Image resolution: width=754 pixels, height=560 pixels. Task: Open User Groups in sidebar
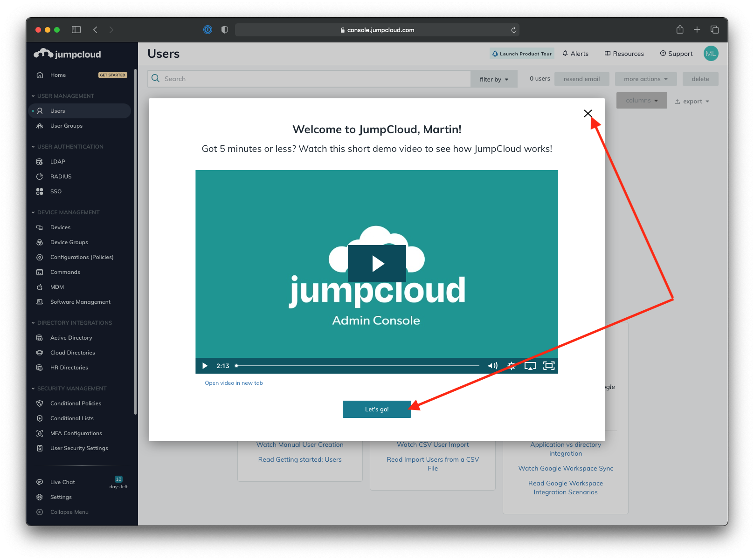pos(66,126)
